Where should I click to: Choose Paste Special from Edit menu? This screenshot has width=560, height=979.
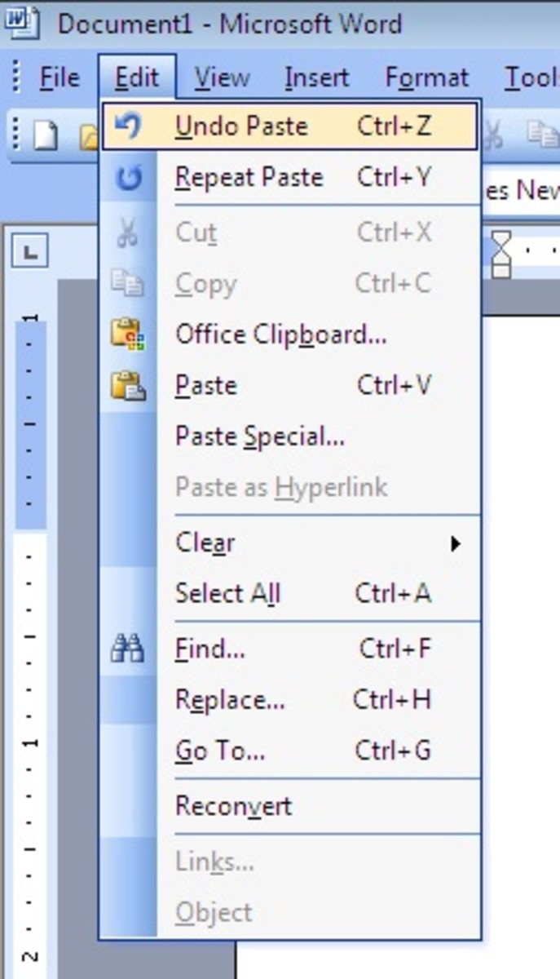[260, 436]
